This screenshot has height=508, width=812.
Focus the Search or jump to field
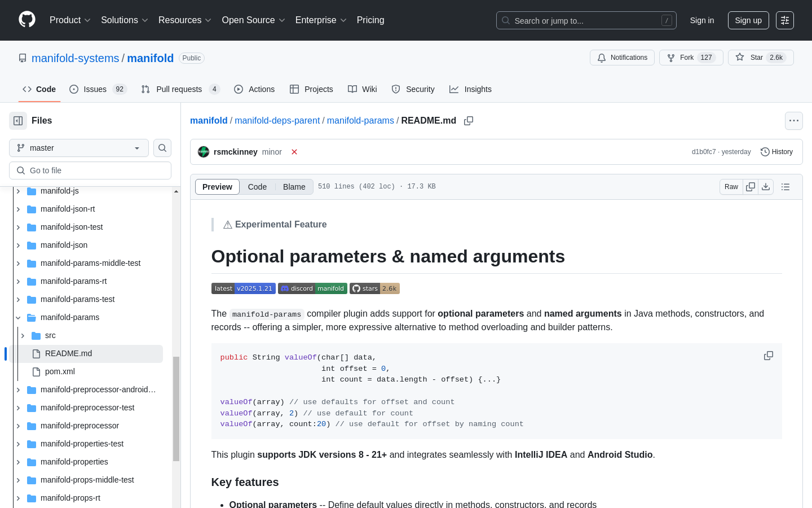[x=586, y=20]
